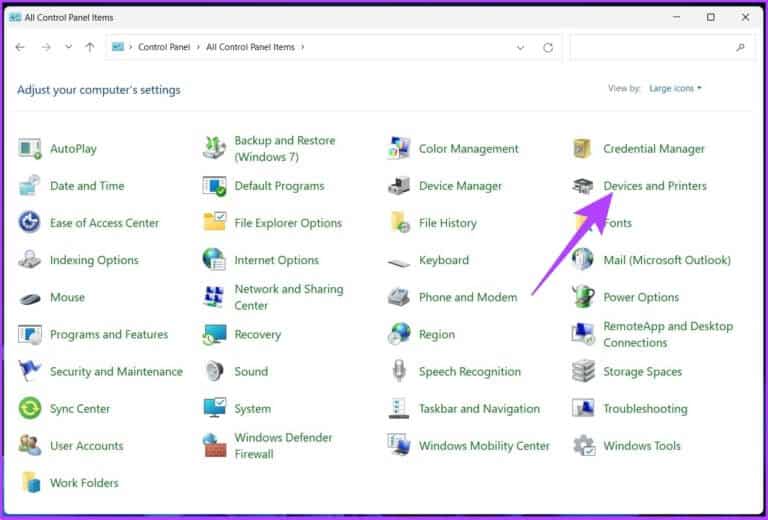Open the Network and Sharing Center icon
Viewport: 768px width, 520px height.
click(x=214, y=297)
